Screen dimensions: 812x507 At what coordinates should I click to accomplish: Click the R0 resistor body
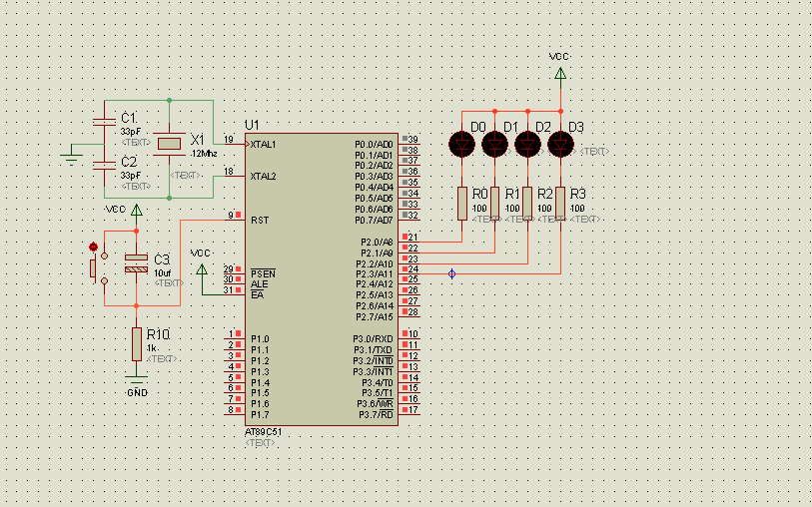pos(462,204)
